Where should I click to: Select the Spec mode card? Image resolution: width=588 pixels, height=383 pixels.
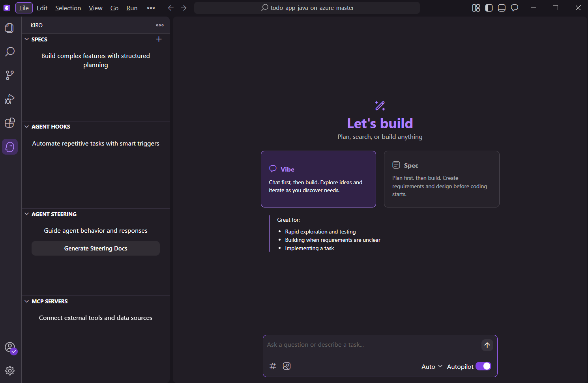point(441,179)
